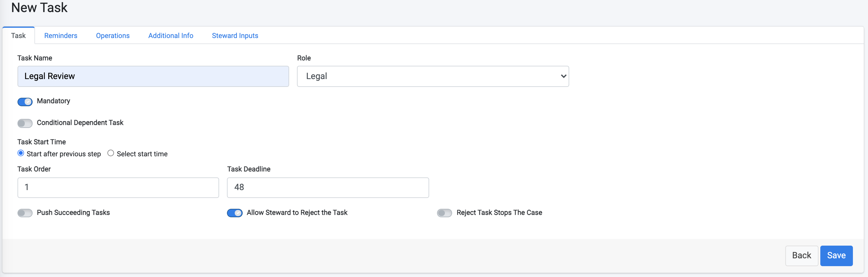This screenshot has height=277, width=868.
Task: Switch to the Reminders tab
Action: point(61,35)
